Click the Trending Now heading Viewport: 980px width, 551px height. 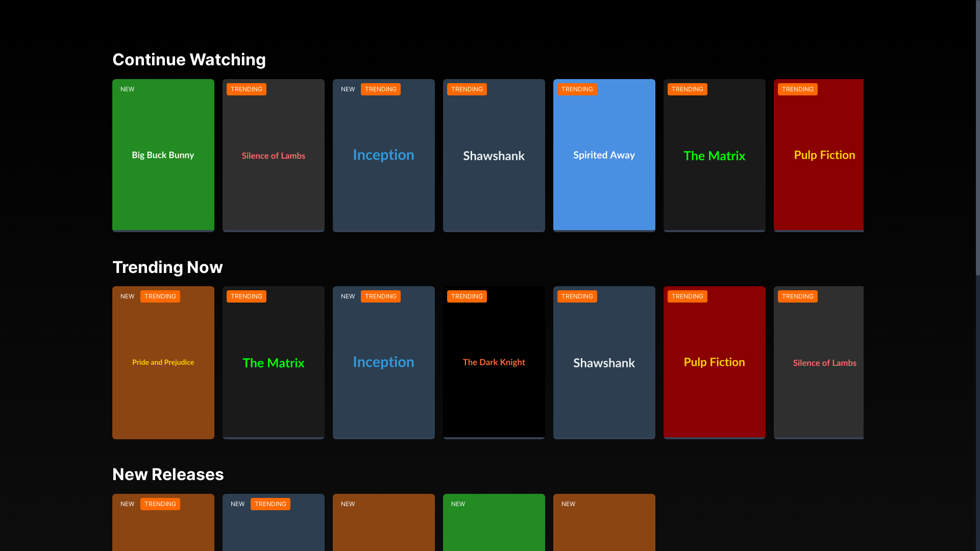point(167,267)
